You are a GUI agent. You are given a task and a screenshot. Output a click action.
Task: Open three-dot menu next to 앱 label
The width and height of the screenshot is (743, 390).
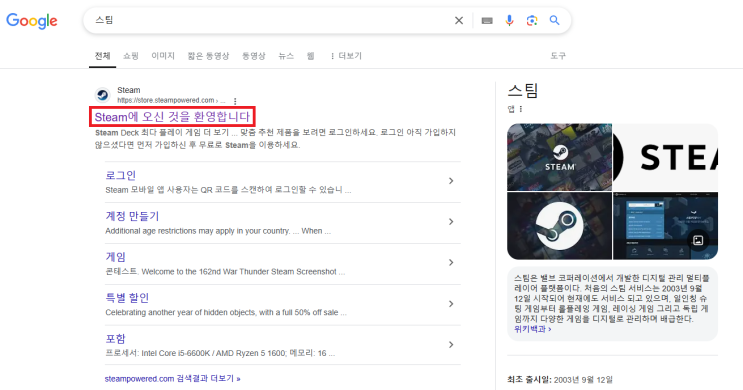pyautogui.click(x=521, y=109)
